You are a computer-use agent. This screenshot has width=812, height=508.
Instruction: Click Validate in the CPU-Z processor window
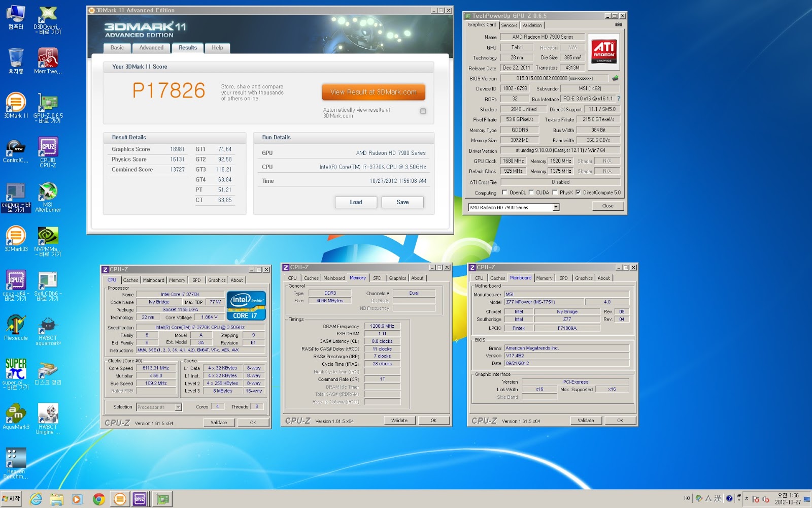point(219,422)
